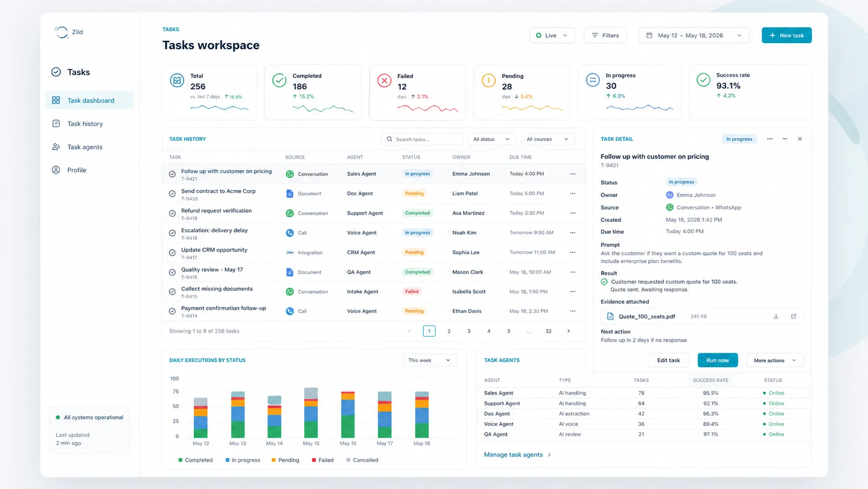This screenshot has width=868, height=489.
Task: Click the New task button
Action: point(786,35)
